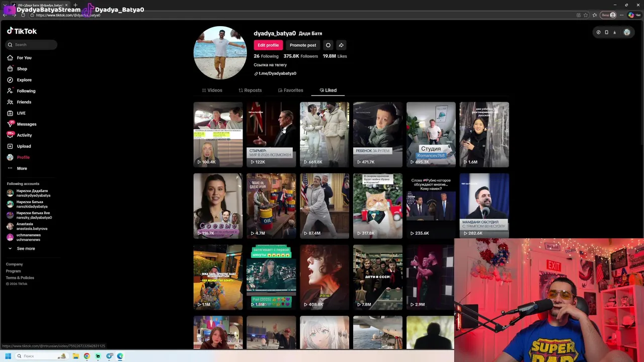Open the OIL video with 4.7M views
The image size is (644, 362).
(x=271, y=206)
